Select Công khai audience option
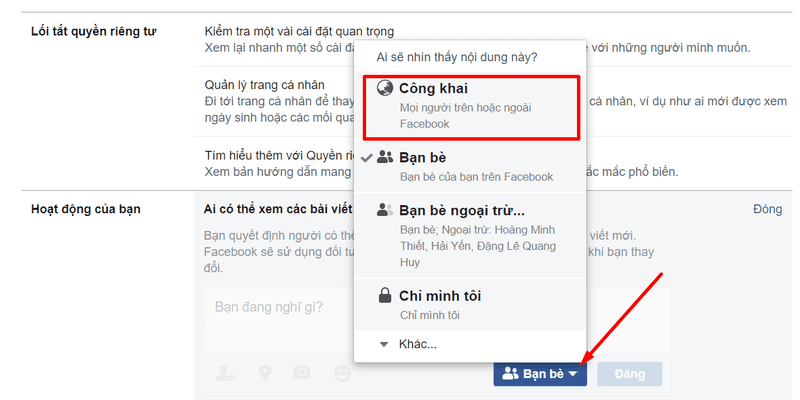Viewport: 800px width, 400px height. (471, 107)
